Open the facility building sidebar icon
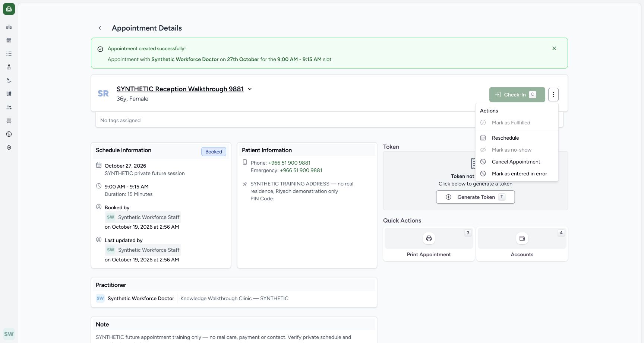 pos(9,27)
